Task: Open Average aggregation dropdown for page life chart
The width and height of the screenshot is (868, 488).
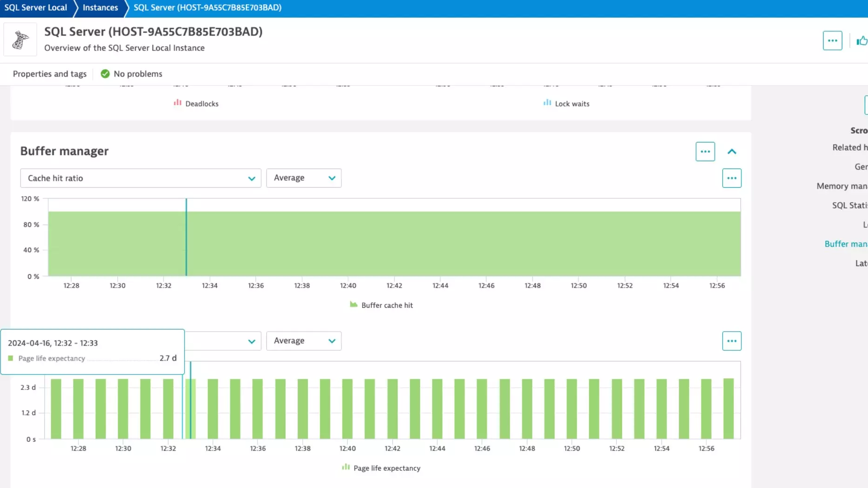Action: point(304,341)
